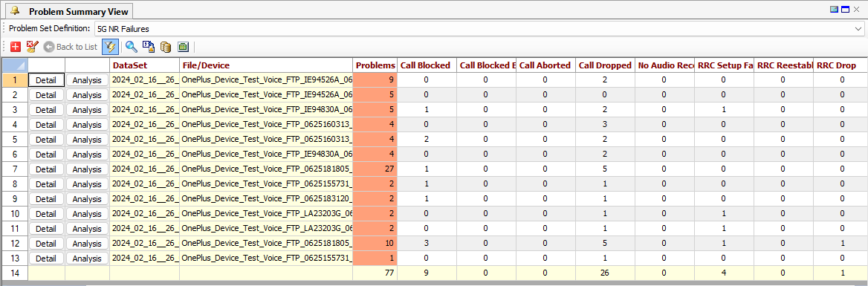Viewport: 868px width, 286px height.
Task: Click RRC Drop value 1 in row 12
Action: (x=841, y=244)
